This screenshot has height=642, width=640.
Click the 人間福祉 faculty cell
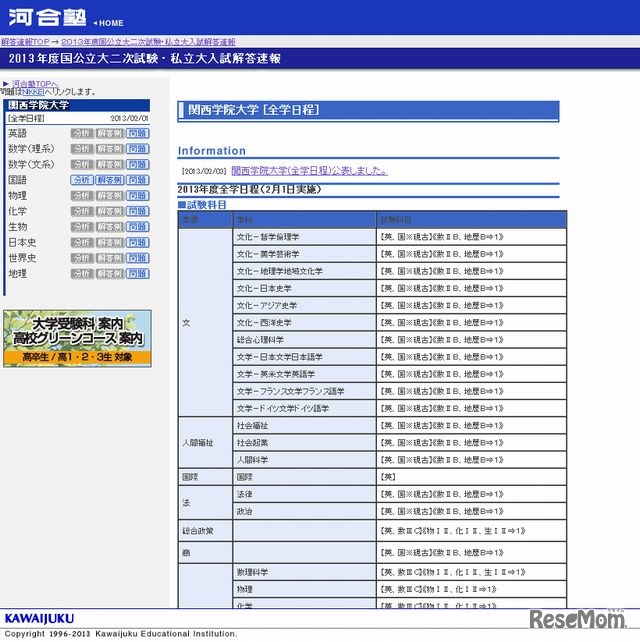[205, 443]
